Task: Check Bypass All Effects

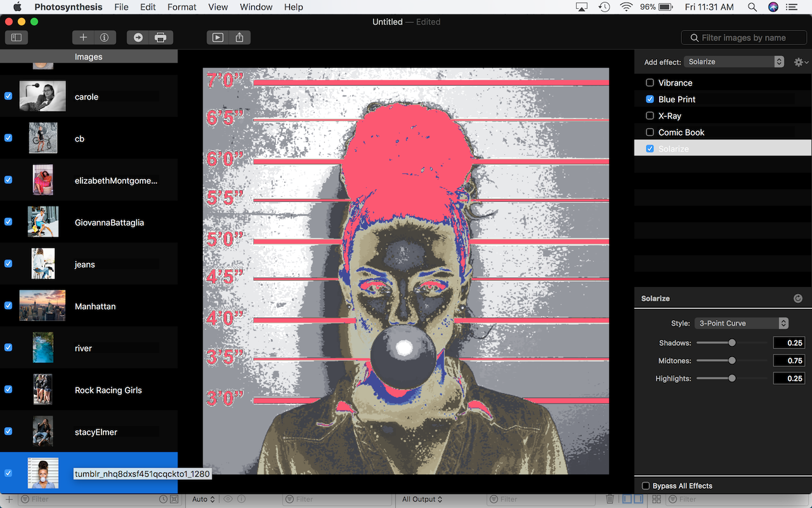Action: 646,486
